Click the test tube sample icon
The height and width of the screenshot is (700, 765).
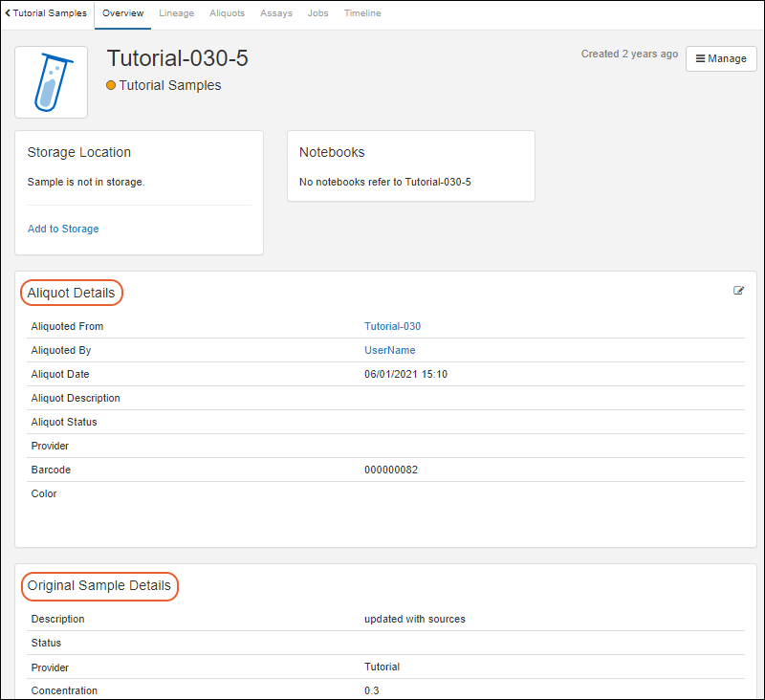pyautogui.click(x=52, y=82)
